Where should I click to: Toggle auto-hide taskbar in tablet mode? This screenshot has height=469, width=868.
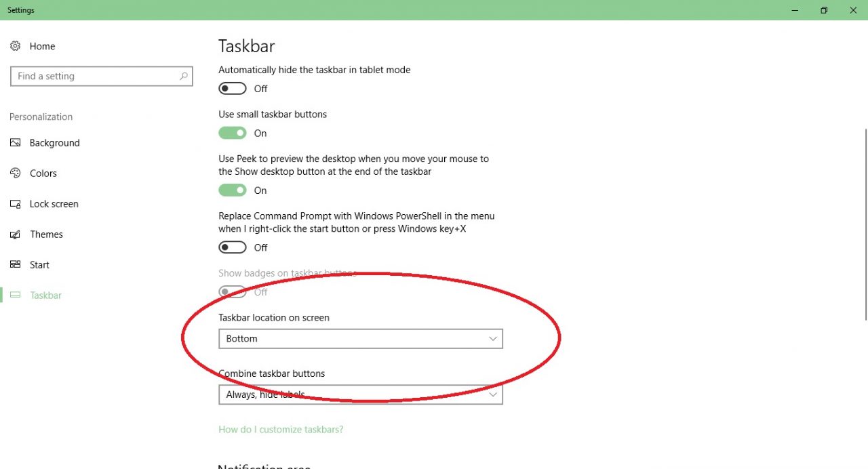tap(232, 89)
